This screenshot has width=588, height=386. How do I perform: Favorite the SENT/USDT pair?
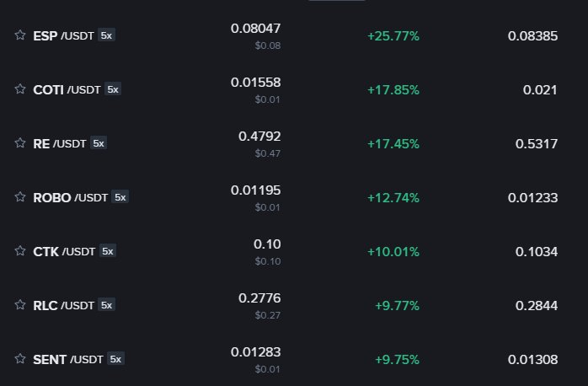[x=20, y=359]
